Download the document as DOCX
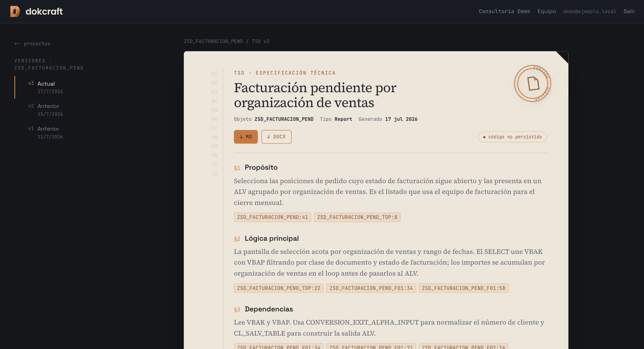The image size is (644, 349). coord(276,137)
